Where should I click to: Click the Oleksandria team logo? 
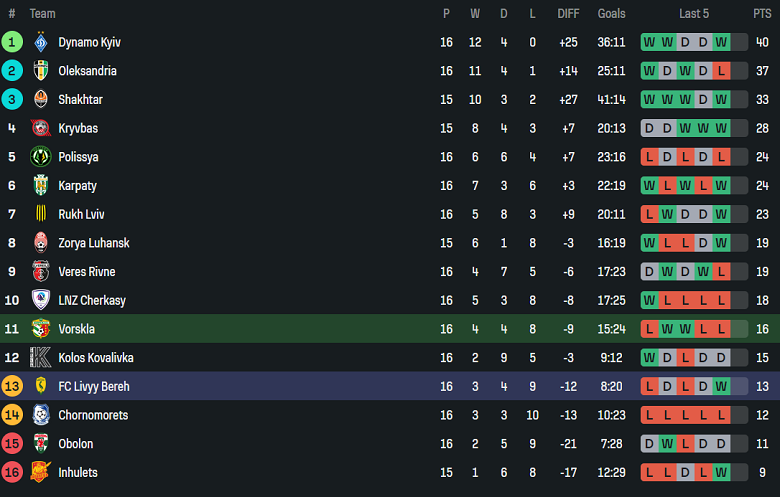(41, 71)
